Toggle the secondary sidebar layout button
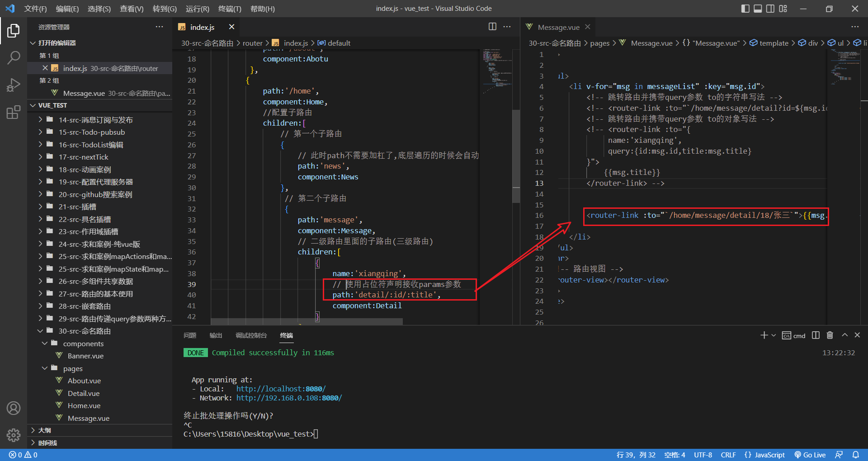This screenshot has height=461, width=868. pos(770,9)
